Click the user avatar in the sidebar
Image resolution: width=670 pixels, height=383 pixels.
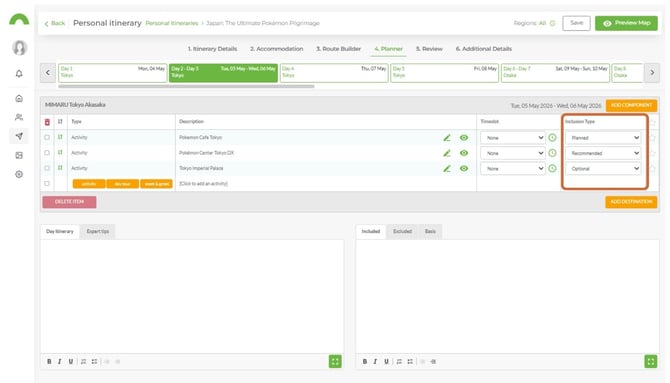click(x=19, y=47)
